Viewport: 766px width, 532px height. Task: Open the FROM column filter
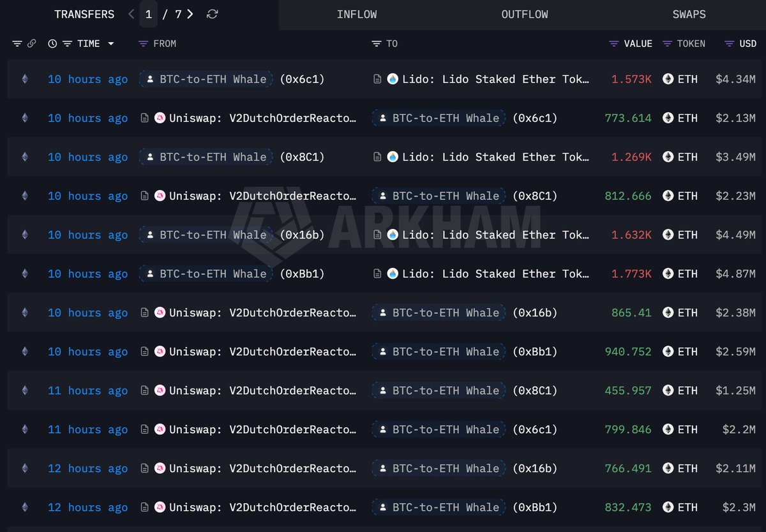tap(143, 43)
